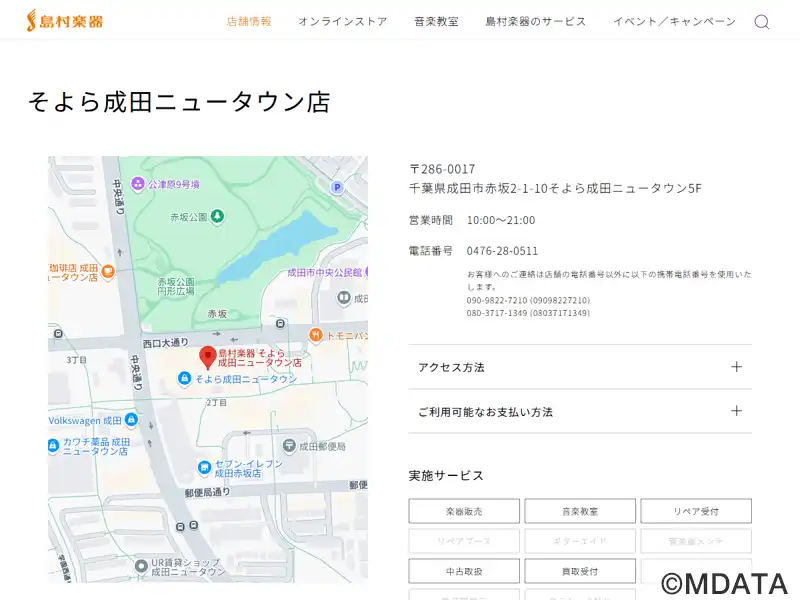Click the 公津原9号墳 purple marker
The image size is (800, 600).
137,184
